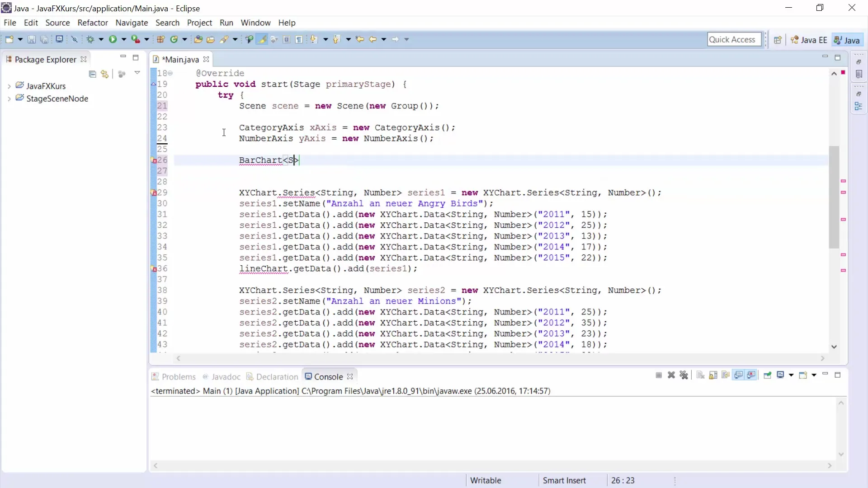This screenshot has height=488, width=868.
Task: Toggle Word Wrap in Console toolbar
Action: pos(726,375)
